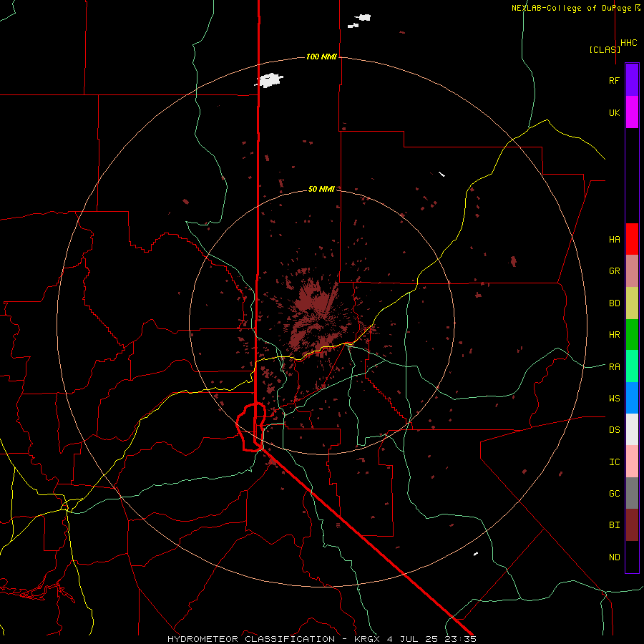Click the KRGX radar site identifier
Image resolution: width=644 pixels, height=644 pixels.
pyautogui.click(x=367, y=639)
